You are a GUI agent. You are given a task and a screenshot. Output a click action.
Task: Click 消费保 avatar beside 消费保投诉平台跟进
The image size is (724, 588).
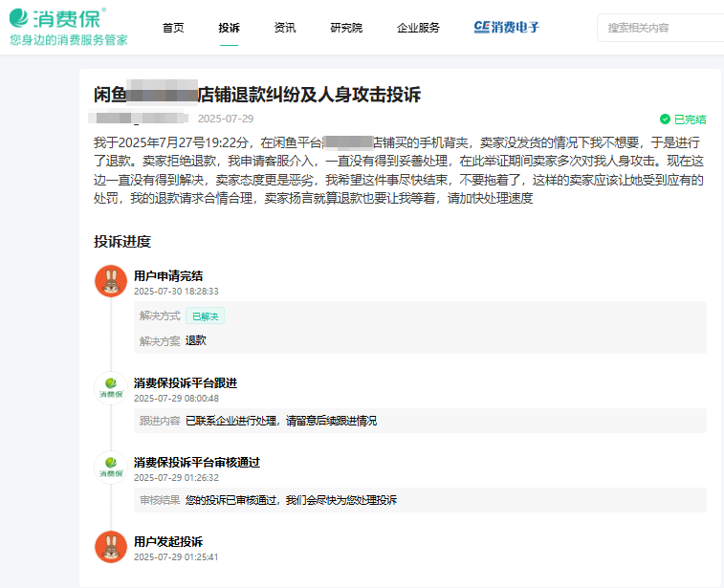coord(111,388)
